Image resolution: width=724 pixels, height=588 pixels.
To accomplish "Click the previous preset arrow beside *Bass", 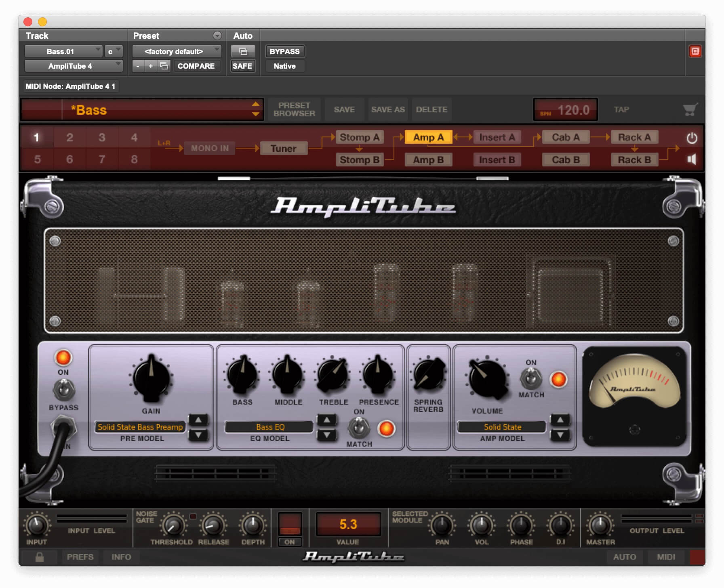I will click(255, 104).
